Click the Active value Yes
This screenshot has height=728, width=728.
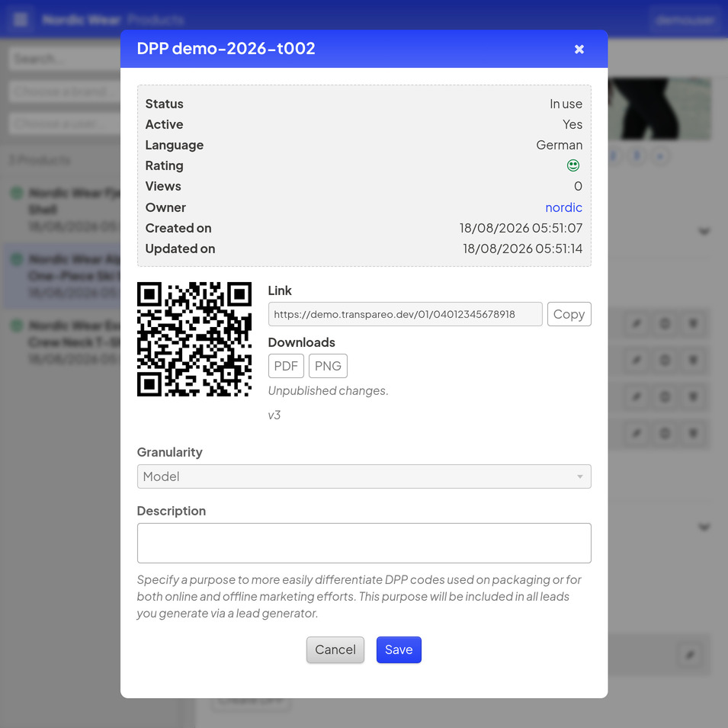[572, 124]
